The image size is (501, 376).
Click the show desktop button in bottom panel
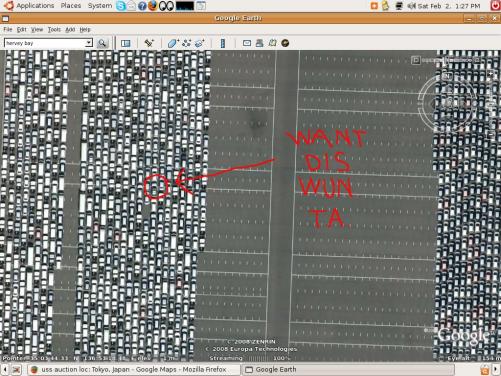16,370
